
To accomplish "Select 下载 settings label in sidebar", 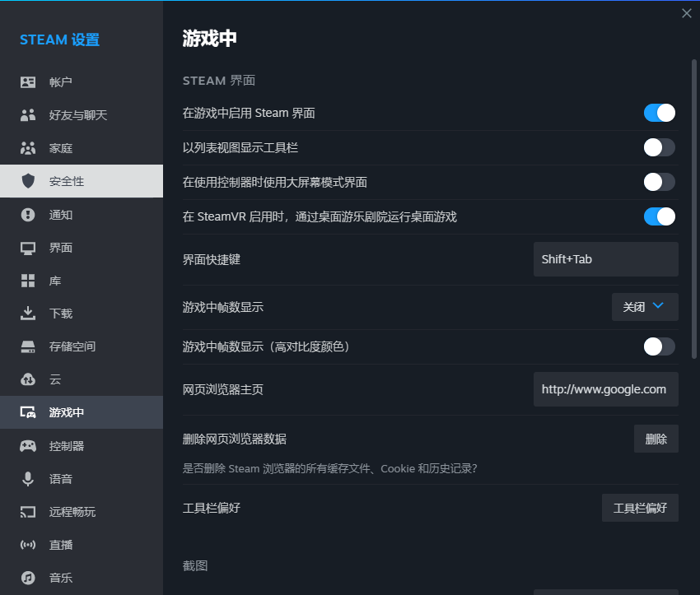I will [61, 314].
